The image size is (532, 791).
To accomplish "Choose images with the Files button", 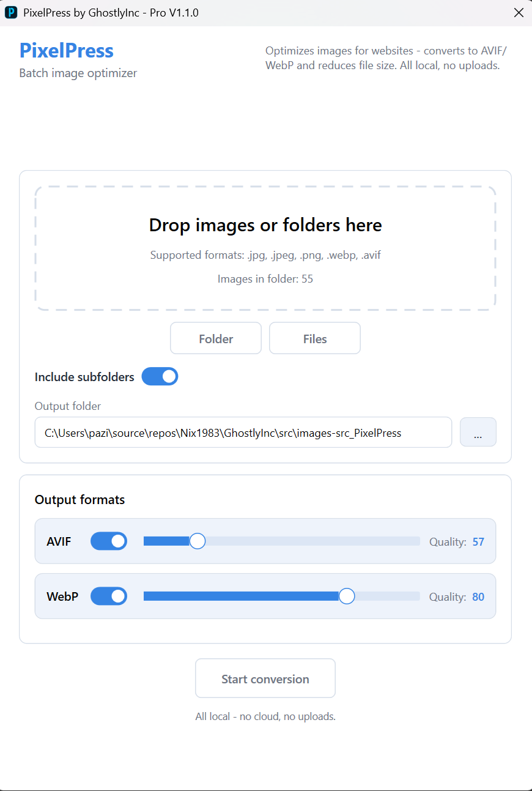I will 315,338.
